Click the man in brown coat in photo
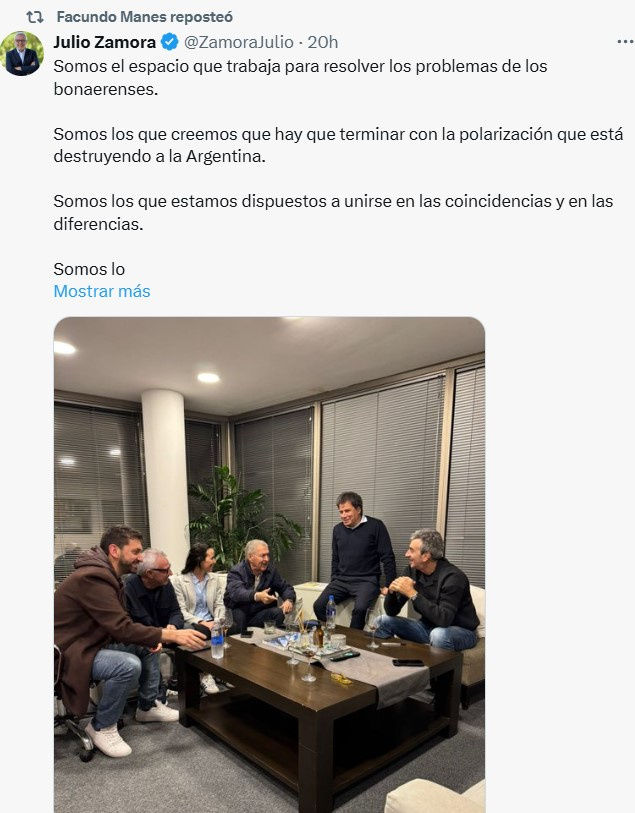635x813 pixels. pos(108,639)
